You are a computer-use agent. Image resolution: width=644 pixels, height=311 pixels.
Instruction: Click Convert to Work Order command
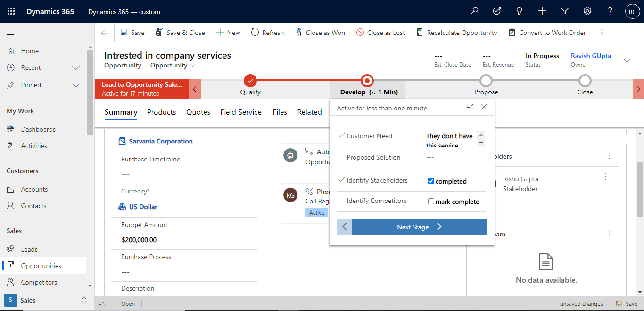[x=547, y=33]
